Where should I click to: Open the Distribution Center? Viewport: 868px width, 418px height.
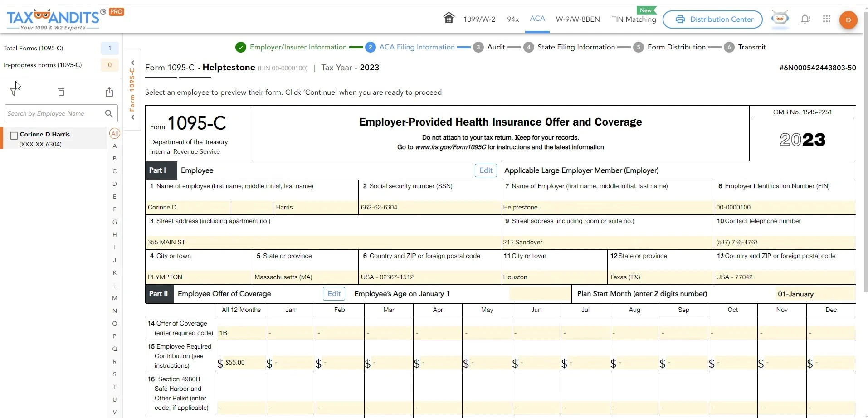point(712,19)
